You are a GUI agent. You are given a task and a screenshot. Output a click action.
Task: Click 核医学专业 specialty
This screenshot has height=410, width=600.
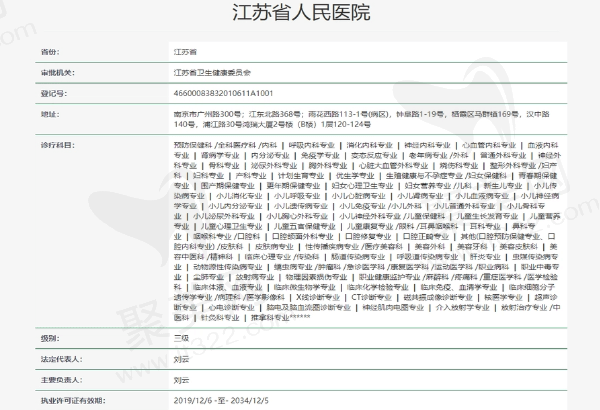[x=503, y=297]
